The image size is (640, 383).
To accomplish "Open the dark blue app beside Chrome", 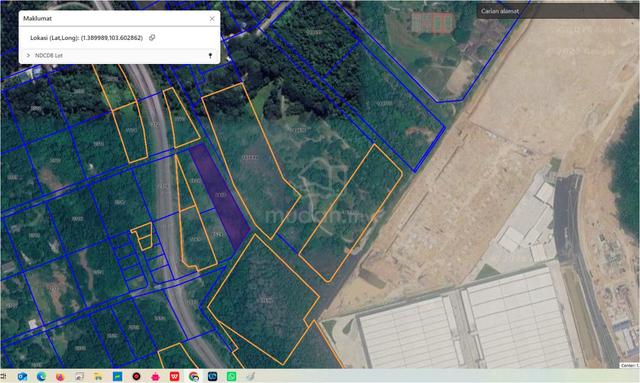I will point(213,376).
